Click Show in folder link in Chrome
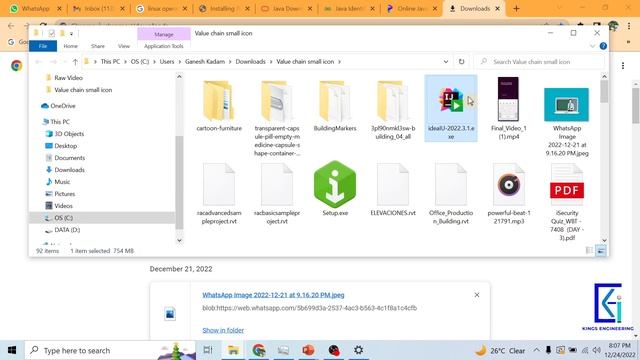640x360 pixels. pyautogui.click(x=223, y=330)
